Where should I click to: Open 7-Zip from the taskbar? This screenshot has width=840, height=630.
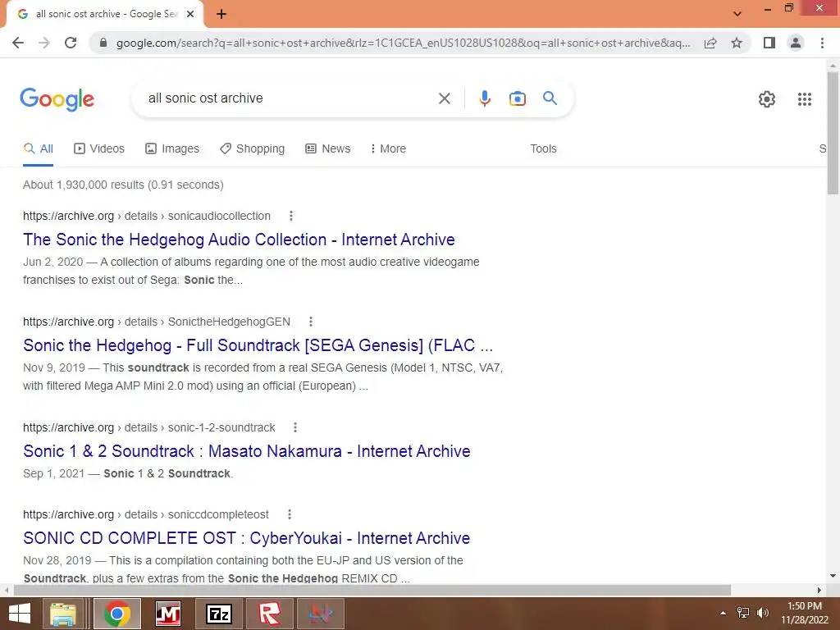[218, 614]
